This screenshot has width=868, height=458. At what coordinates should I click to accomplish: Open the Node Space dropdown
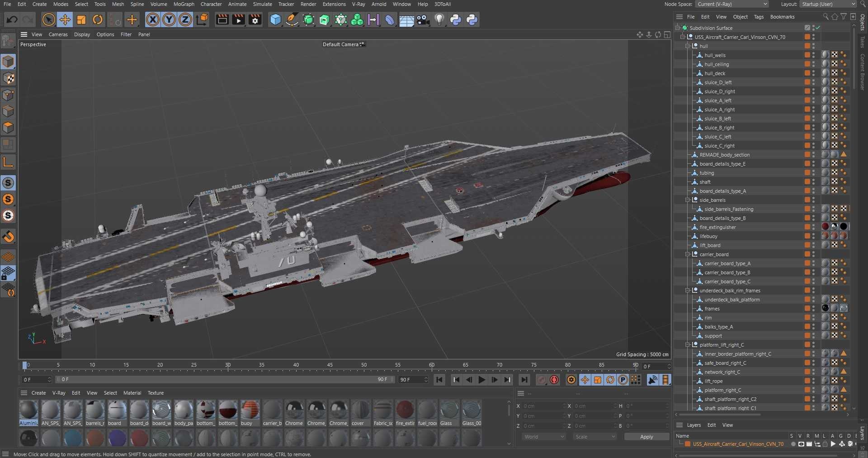click(732, 4)
